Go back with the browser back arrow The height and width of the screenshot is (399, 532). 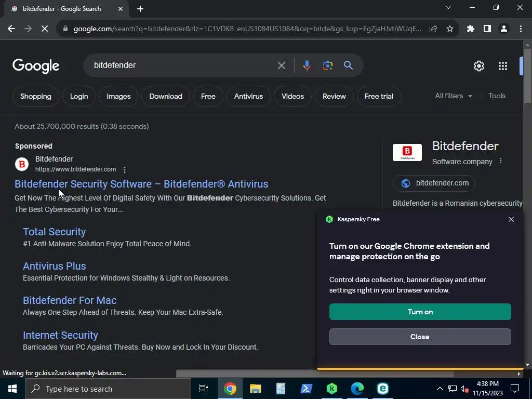11,29
